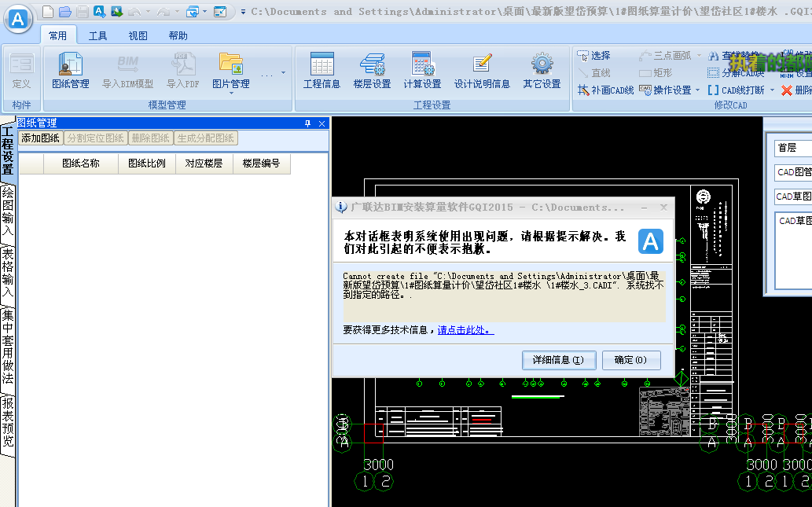Click the 矩形 rectangle tool
Image resolution: width=812 pixels, height=507 pixels.
click(x=656, y=73)
